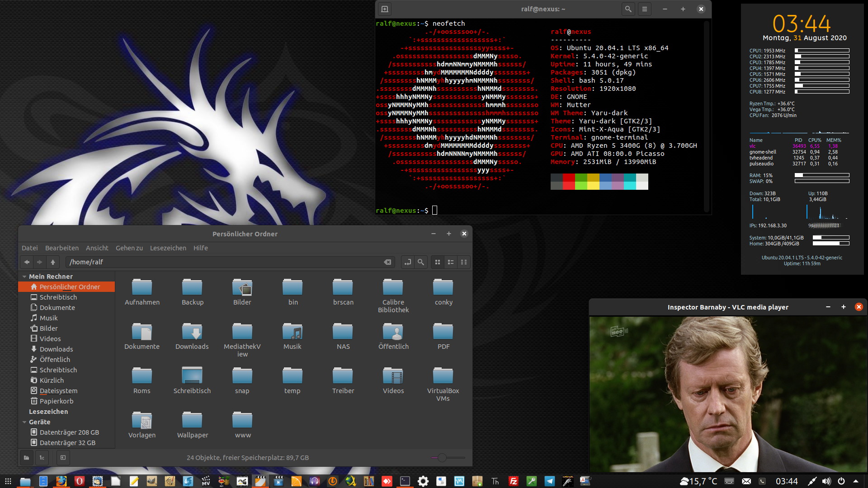The image size is (868, 488).
Task: Select Dateisystem in the sidebar
Action: click(x=58, y=391)
